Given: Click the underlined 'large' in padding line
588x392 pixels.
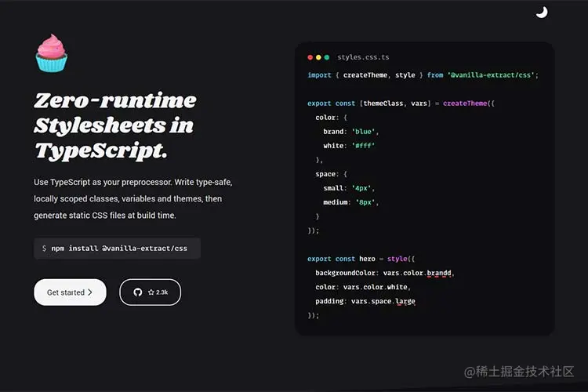Looking at the screenshot, I should coord(405,301).
